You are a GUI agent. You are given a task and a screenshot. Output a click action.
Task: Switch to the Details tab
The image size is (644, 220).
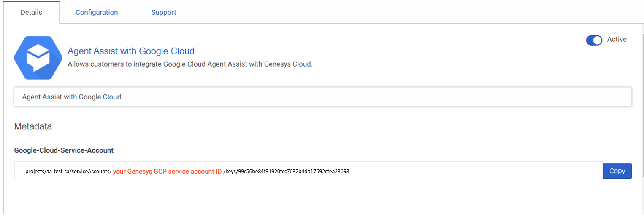31,12
